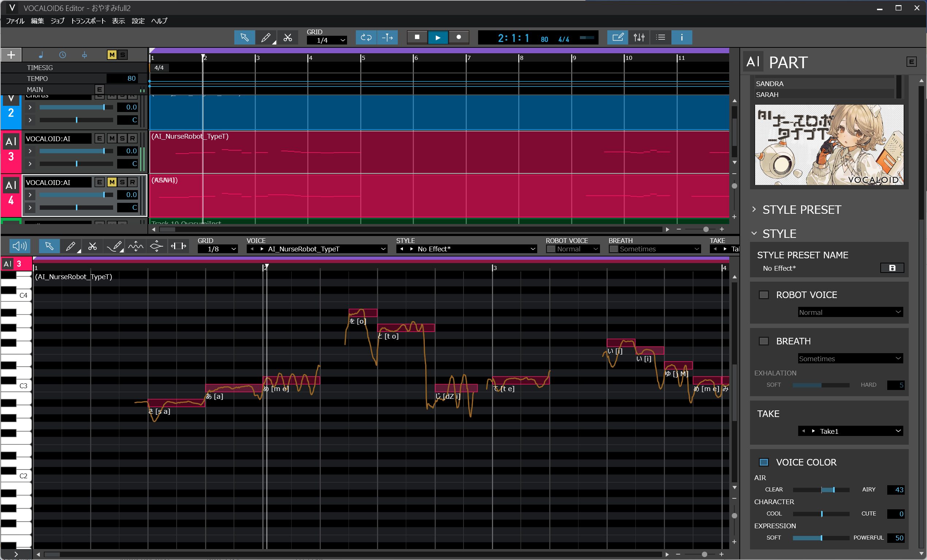Screen dimensions: 927x560
Task: Click the MAIN track E button
Action: coord(99,89)
